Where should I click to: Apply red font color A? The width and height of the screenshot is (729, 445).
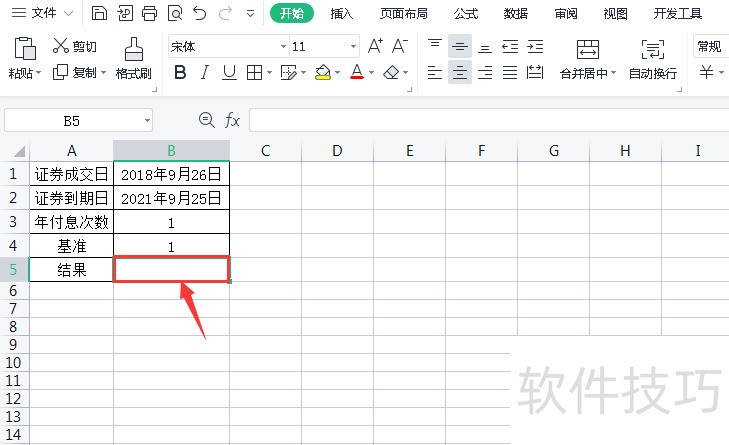(x=357, y=73)
